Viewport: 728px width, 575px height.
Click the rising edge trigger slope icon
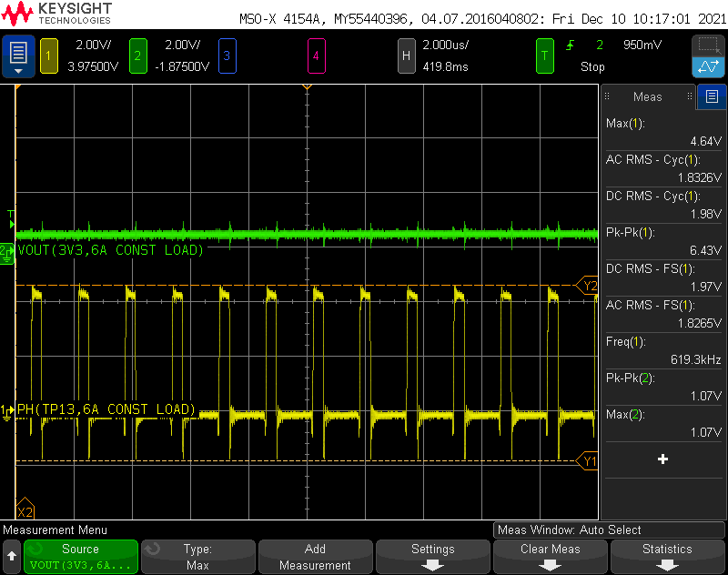coord(571,45)
